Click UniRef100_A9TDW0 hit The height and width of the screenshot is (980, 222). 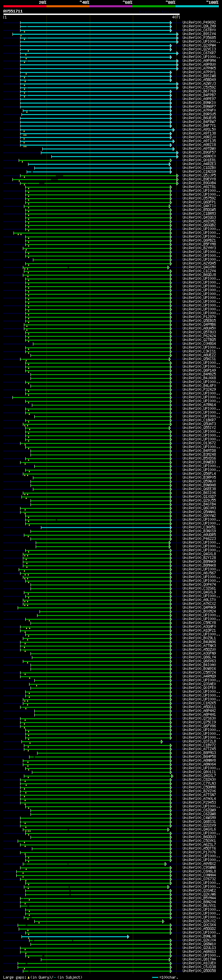point(199,149)
